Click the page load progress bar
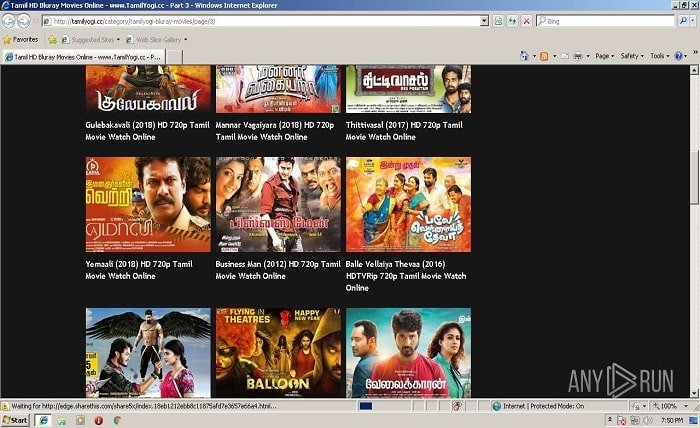This screenshot has width=700, height=428. point(386,406)
